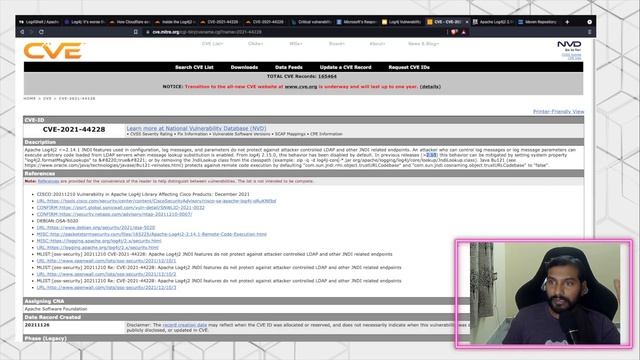Viewport: 640px width, 360px height.
Task: Click the Apache Software Foundation text
Action: click(x=56, y=309)
